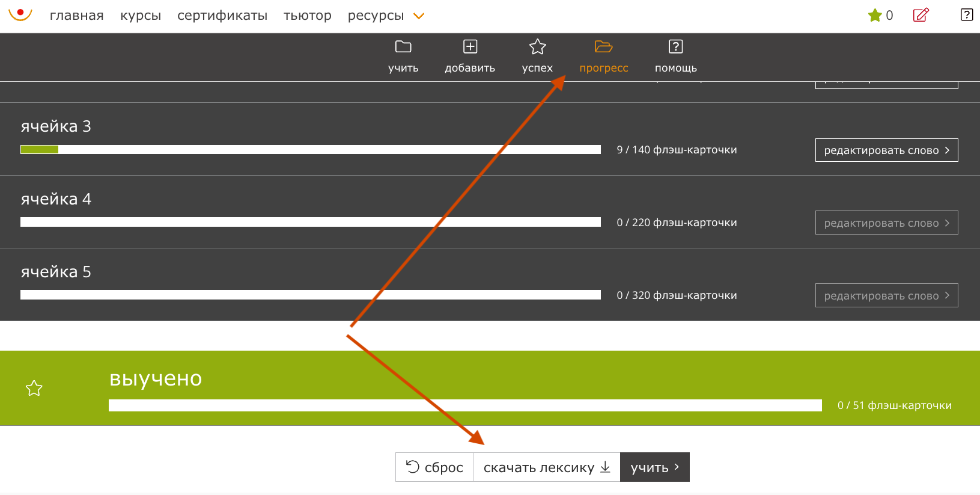Open the сертификаты menu item

coord(222,16)
